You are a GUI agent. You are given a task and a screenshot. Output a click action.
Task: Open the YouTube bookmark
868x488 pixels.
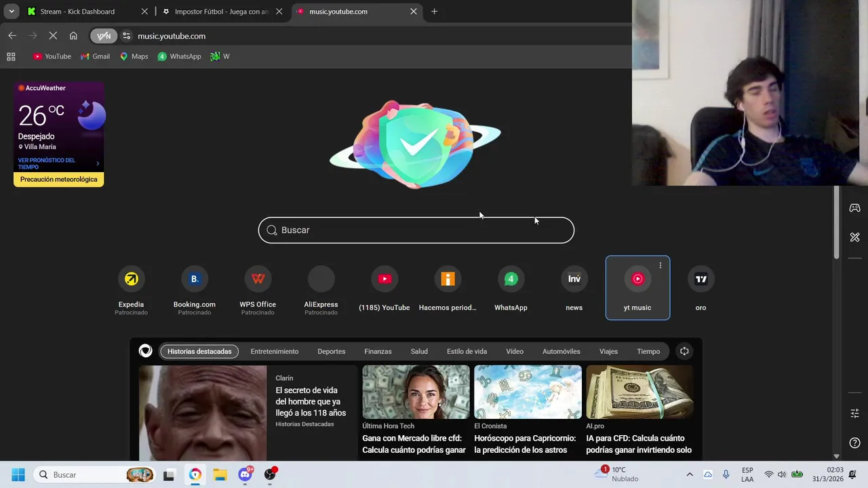(x=52, y=56)
